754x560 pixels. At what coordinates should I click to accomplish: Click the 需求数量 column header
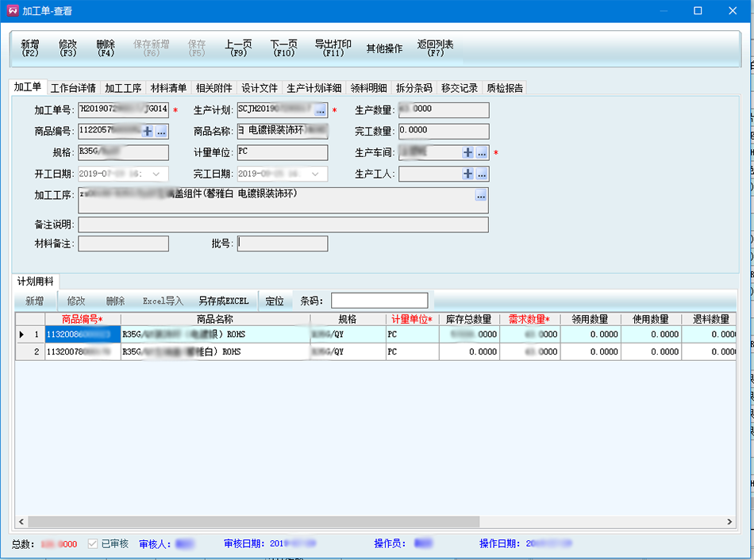click(x=529, y=319)
